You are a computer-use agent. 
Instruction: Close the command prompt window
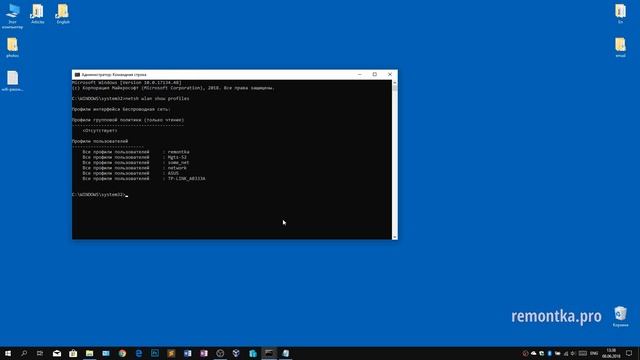(x=390, y=75)
